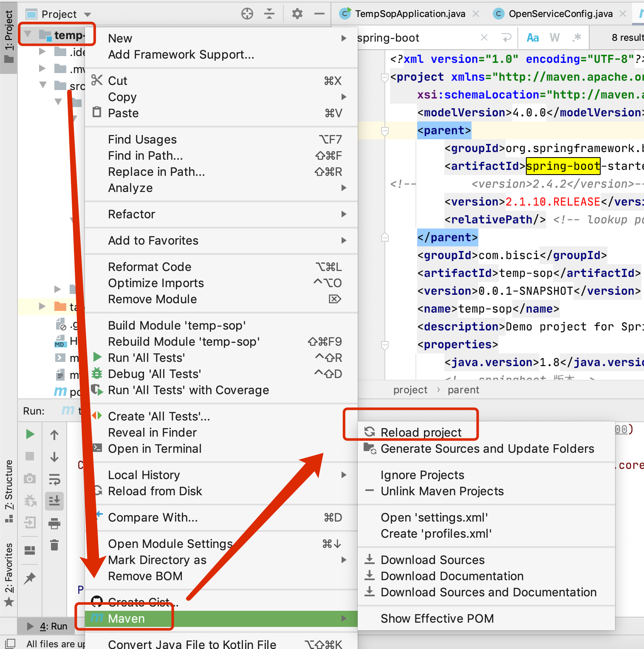Enable whole words search option

tap(554, 37)
